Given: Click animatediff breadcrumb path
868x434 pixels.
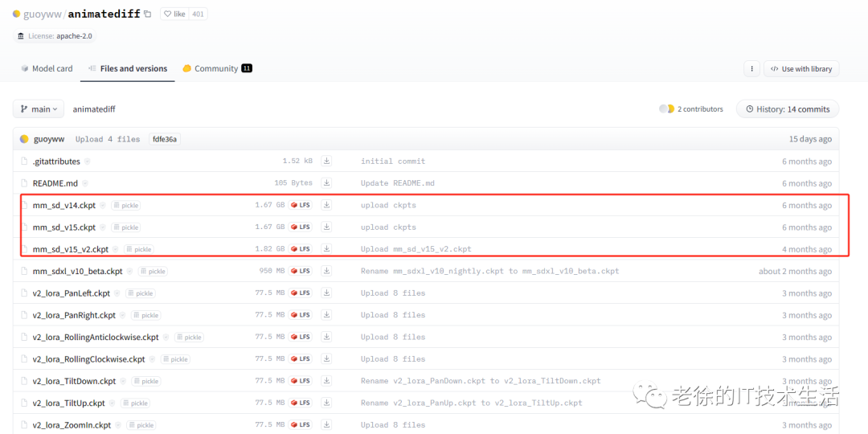Looking at the screenshot, I should point(94,109).
